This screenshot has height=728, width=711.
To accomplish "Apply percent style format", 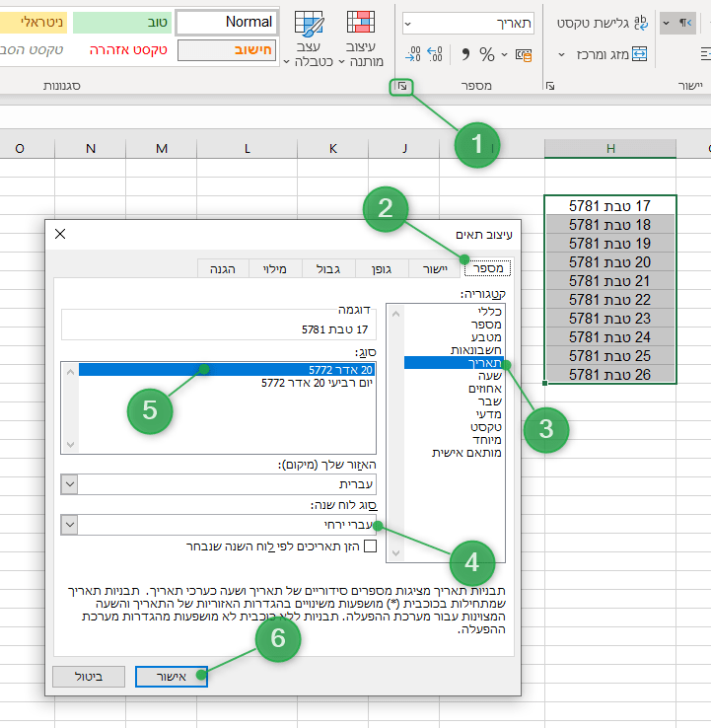I will 486,54.
